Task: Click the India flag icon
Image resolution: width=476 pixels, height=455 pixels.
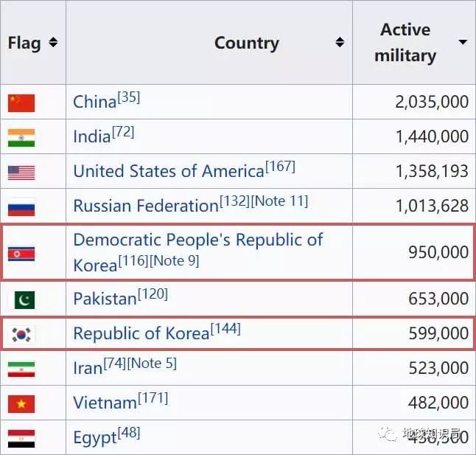Action: coord(21,138)
